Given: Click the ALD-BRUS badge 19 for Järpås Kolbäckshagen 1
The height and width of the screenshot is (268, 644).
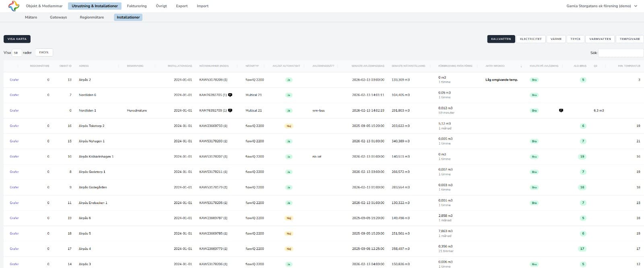Looking at the screenshot, I should click(582, 157).
